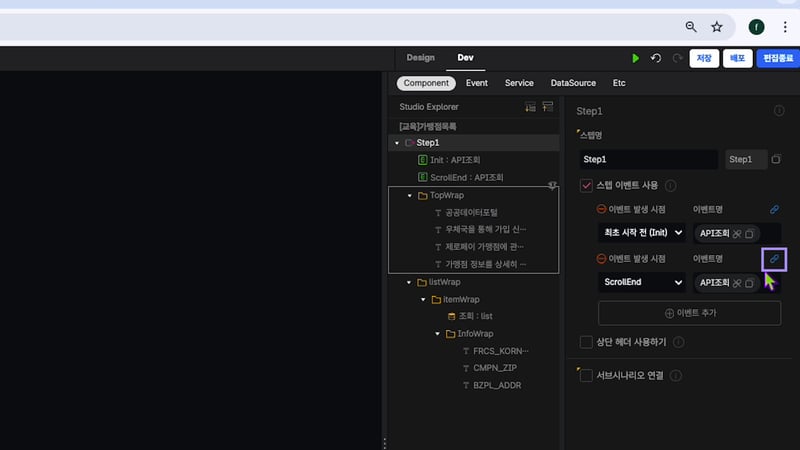
Task: Show info for 스텝 이벤트 사용
Action: (x=670, y=186)
